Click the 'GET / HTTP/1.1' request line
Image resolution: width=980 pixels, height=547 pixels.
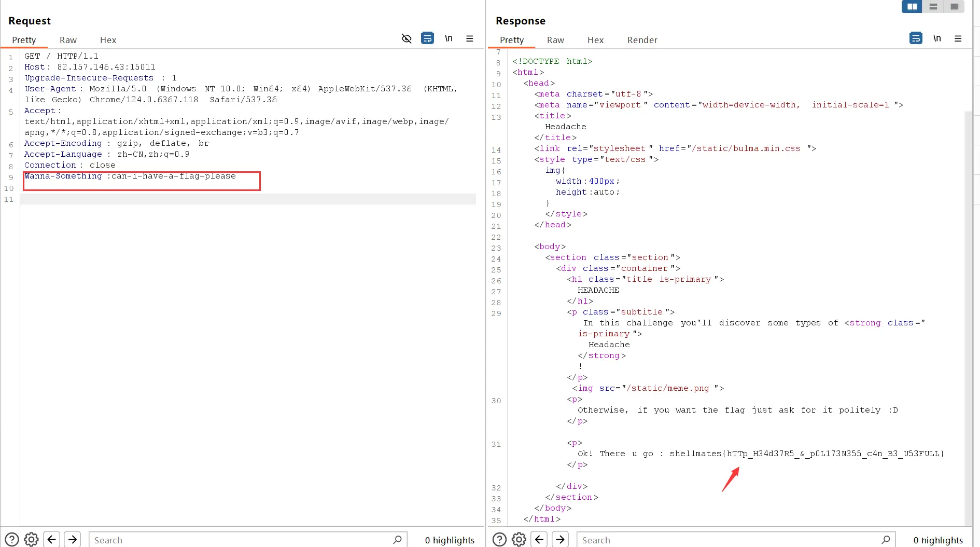pos(61,56)
